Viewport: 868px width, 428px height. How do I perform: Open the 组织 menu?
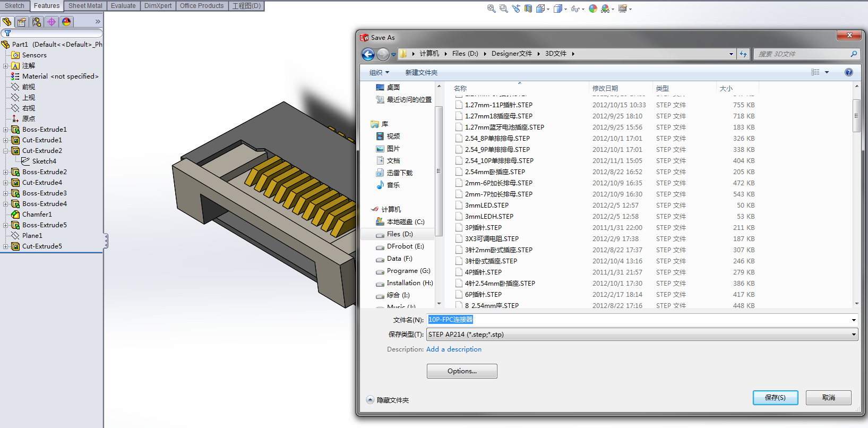379,73
